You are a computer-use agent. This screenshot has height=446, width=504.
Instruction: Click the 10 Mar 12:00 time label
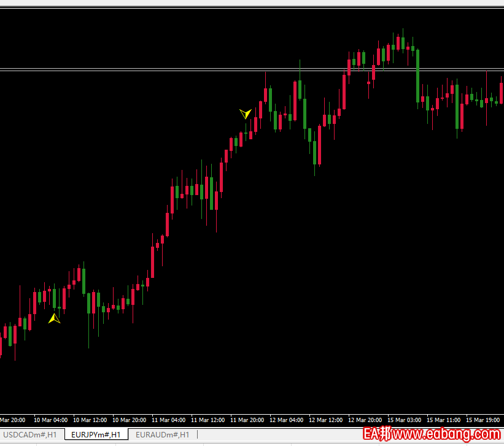tap(90, 420)
